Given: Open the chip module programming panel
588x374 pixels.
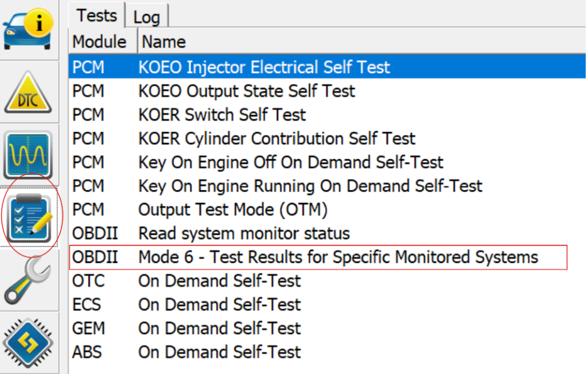Looking at the screenshot, I should 28,342.
